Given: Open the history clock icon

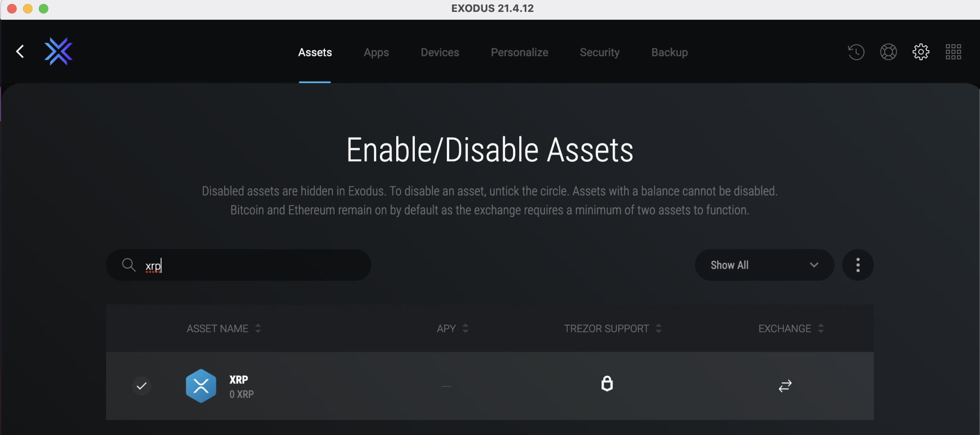Looking at the screenshot, I should [856, 52].
